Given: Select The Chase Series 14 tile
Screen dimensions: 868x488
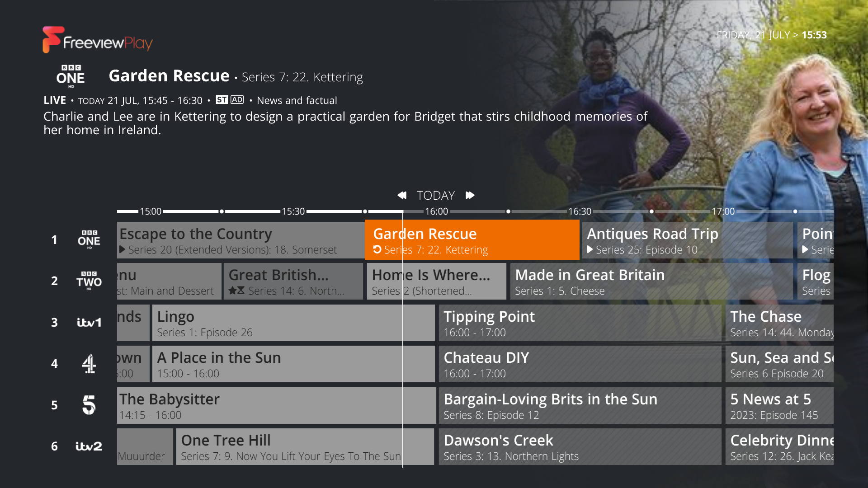Looking at the screenshot, I should click(779, 323).
